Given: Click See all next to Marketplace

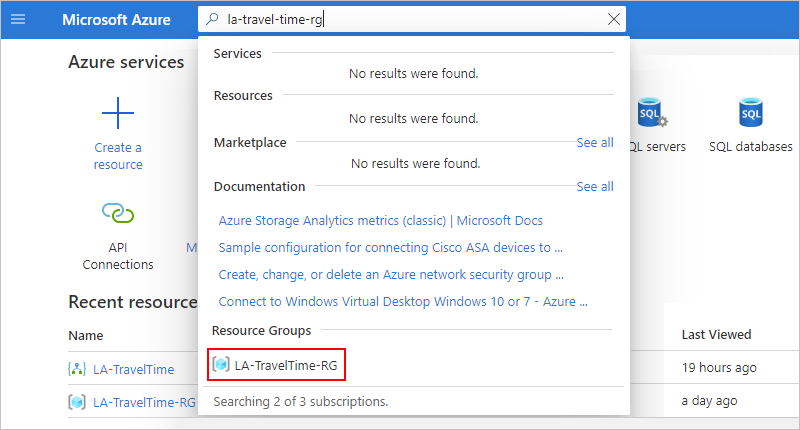Looking at the screenshot, I should tap(595, 143).
